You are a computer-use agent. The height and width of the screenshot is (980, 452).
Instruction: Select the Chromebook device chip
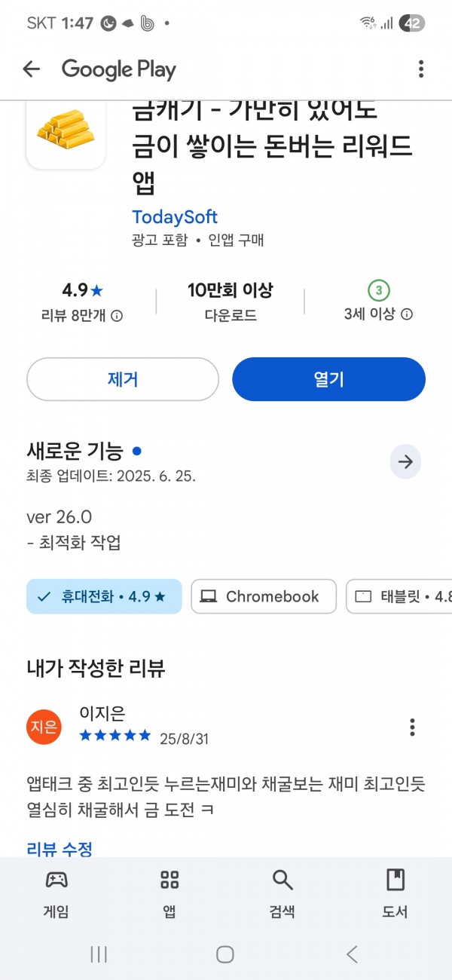pos(263,596)
